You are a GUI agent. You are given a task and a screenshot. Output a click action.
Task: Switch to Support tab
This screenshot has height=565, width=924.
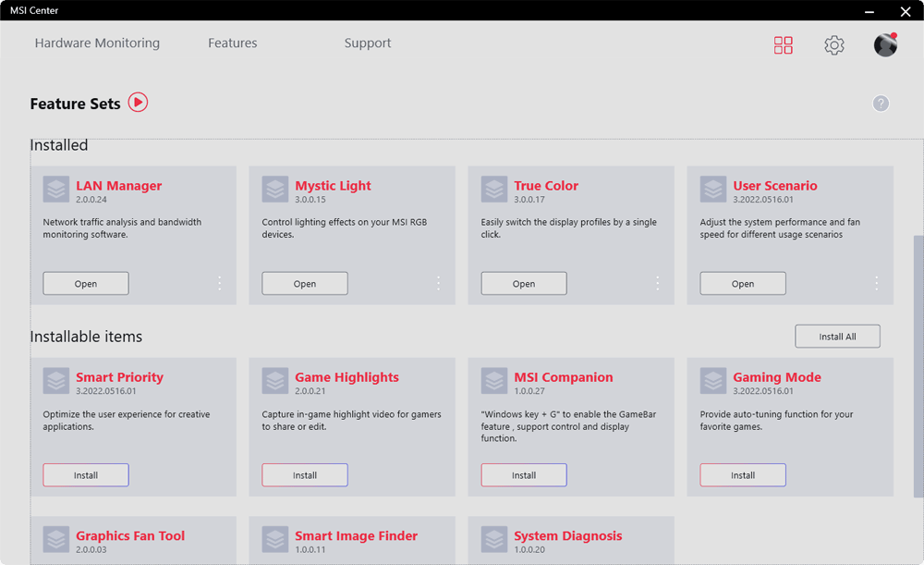368,43
